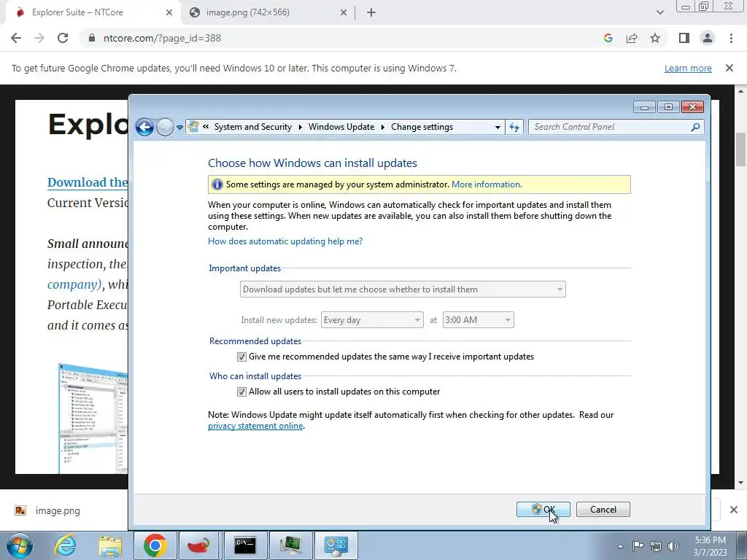747x560 pixels.
Task: Click the Control Panel icon in address bar
Action: [x=193, y=127]
